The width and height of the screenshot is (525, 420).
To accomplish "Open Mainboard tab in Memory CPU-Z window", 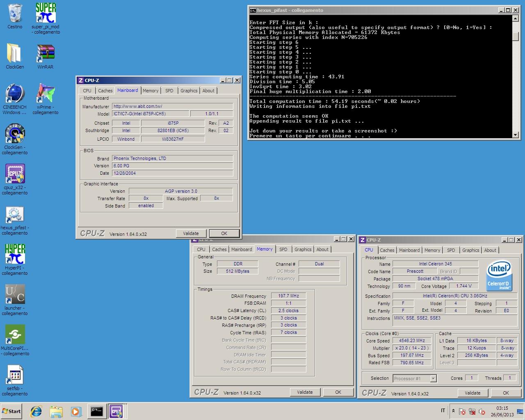I will pyautogui.click(x=242, y=249).
